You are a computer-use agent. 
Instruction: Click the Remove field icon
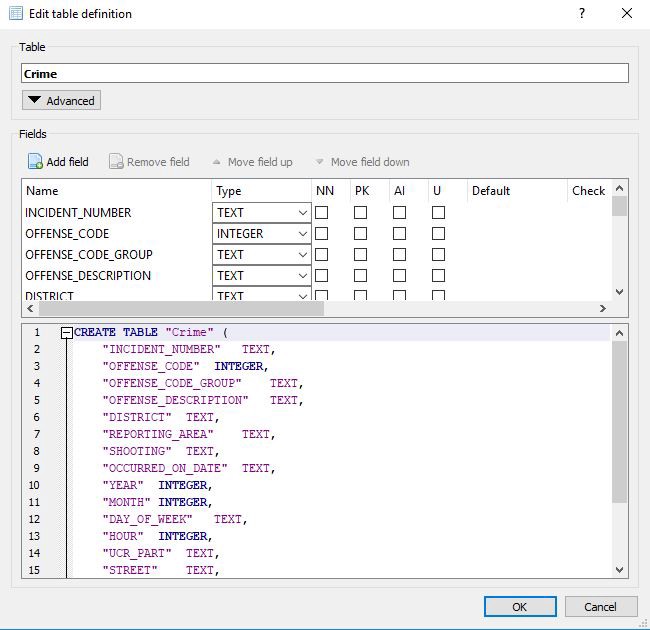(116, 162)
